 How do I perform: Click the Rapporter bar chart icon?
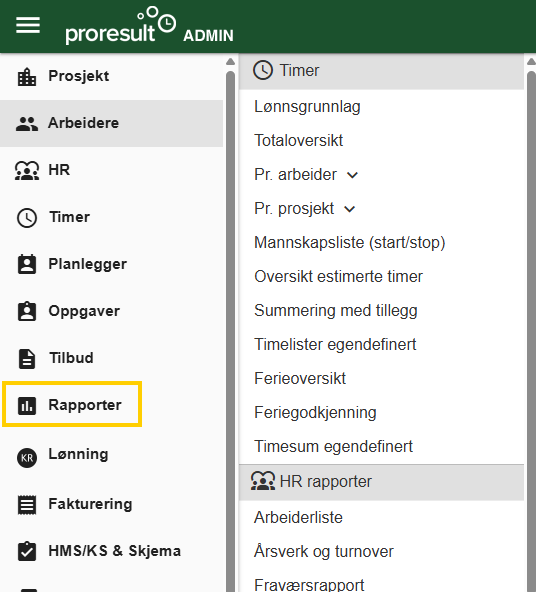pyautogui.click(x=27, y=406)
